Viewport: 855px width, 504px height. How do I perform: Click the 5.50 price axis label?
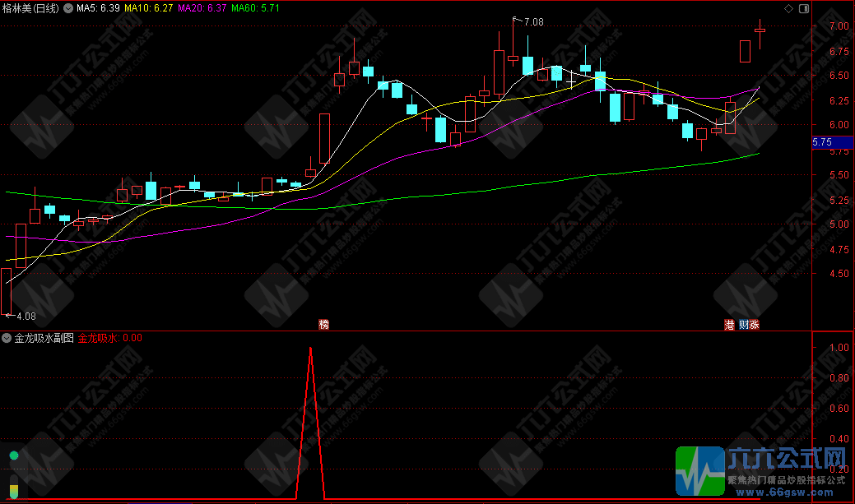click(839, 175)
